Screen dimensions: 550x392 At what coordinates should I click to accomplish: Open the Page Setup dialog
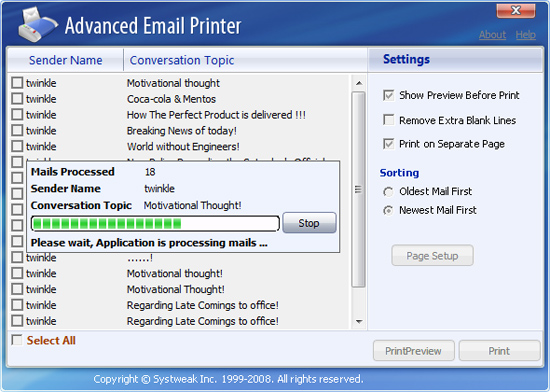click(x=432, y=256)
